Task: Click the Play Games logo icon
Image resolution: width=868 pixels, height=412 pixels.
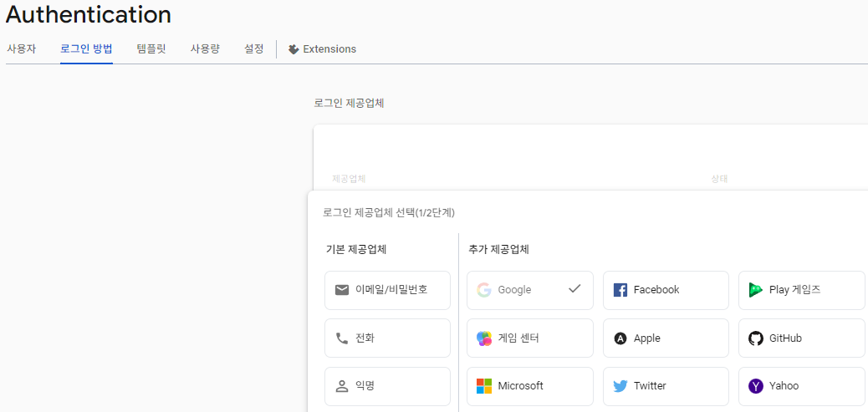Action: tap(756, 290)
